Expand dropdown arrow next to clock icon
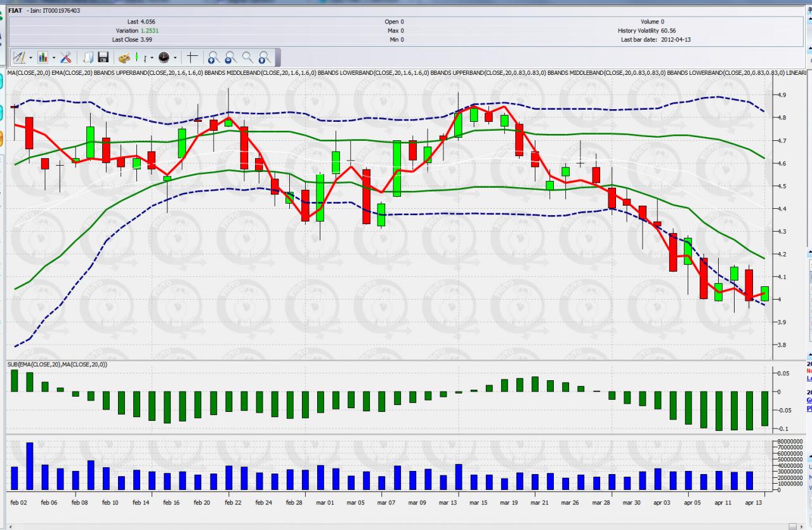This screenshot has width=812, height=530. tap(175, 58)
